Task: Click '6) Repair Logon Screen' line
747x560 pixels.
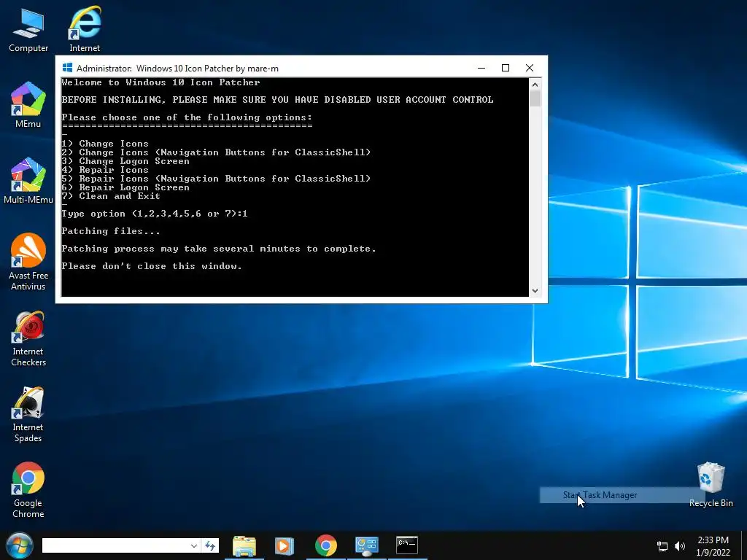Action: [125, 187]
